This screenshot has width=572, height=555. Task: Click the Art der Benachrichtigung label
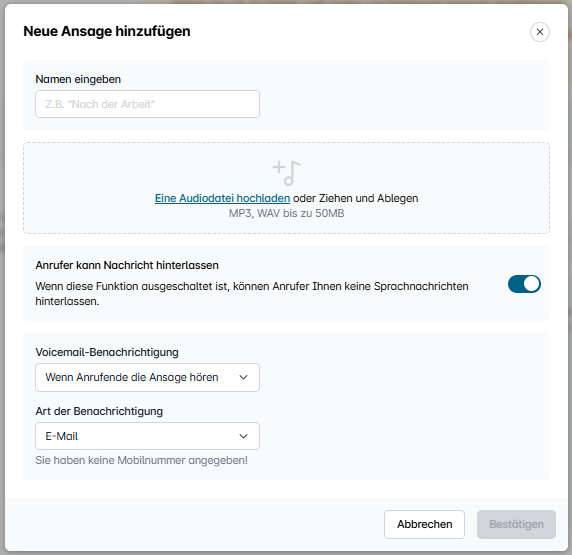tap(99, 411)
